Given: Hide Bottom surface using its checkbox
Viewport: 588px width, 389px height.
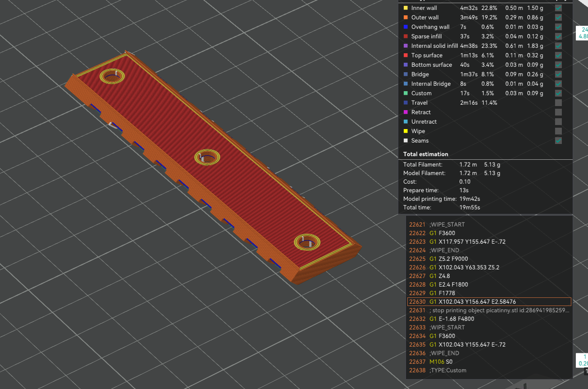Looking at the screenshot, I should 559,65.
